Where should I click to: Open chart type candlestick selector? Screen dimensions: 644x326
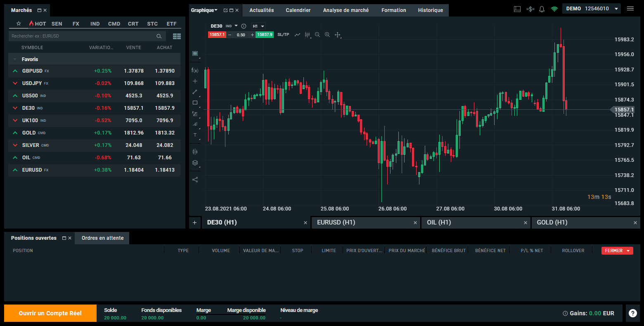click(308, 35)
